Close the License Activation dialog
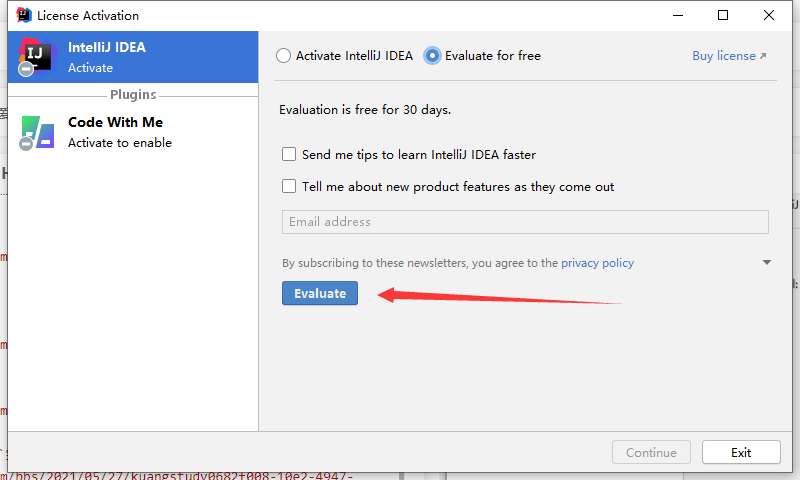Screen dimensions: 800x480 [769, 15]
